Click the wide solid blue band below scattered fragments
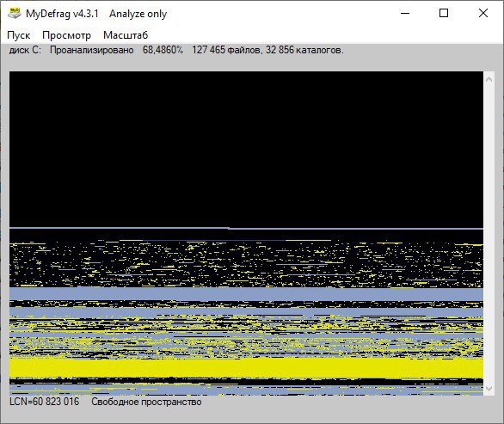The height and width of the screenshot is (424, 504). coord(246,294)
